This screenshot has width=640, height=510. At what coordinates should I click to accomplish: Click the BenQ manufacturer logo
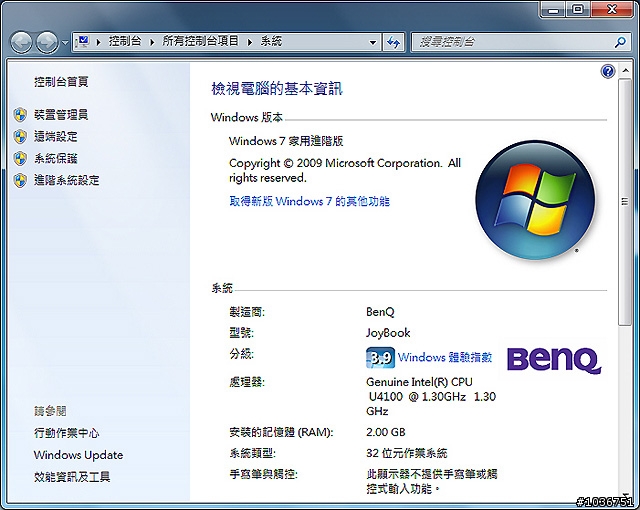coord(554,360)
